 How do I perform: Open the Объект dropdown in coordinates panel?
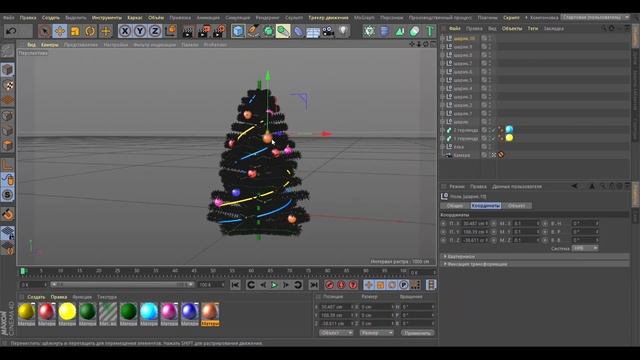[x=336, y=333]
